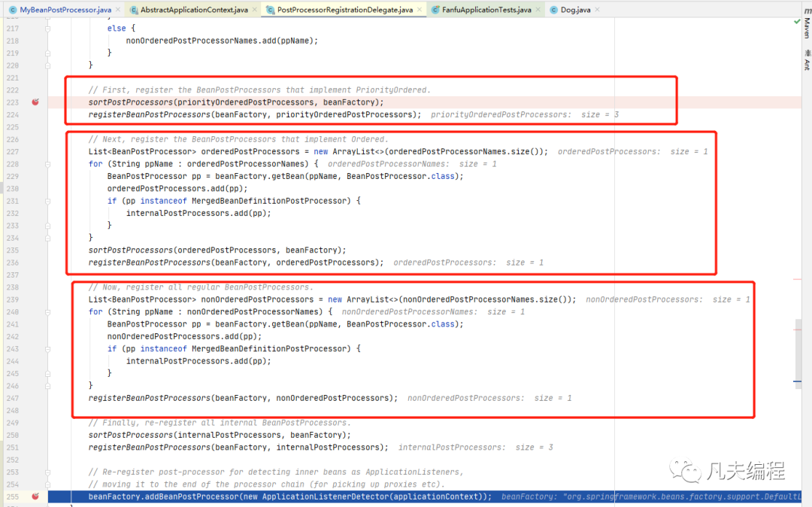Screen dimensions: 812x507
Task: Close the Dog.java tab
Action: (597, 9)
